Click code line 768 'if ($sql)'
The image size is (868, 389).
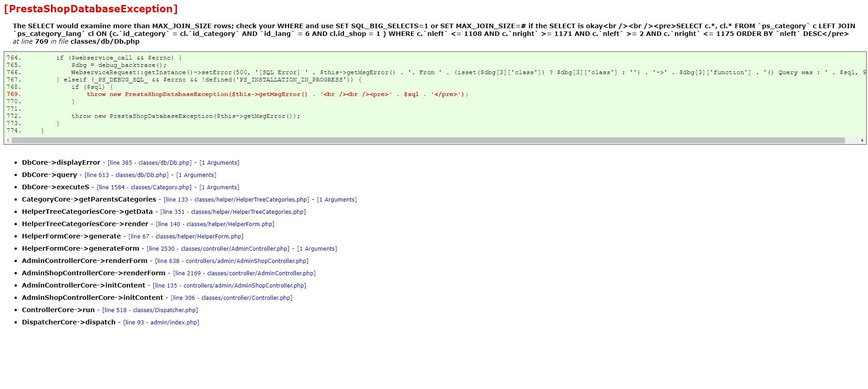click(92, 87)
